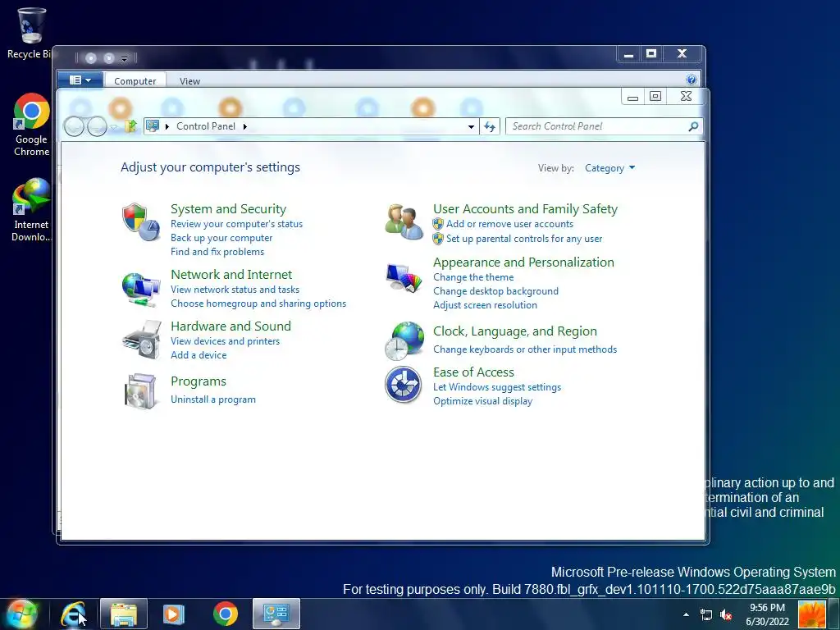
Task: Open Windows Media Player from the taskbar
Action: click(174, 614)
